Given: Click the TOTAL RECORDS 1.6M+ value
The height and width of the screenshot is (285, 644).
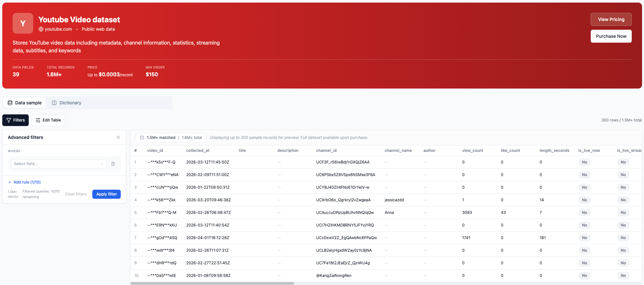Looking at the screenshot, I should pos(54,75).
